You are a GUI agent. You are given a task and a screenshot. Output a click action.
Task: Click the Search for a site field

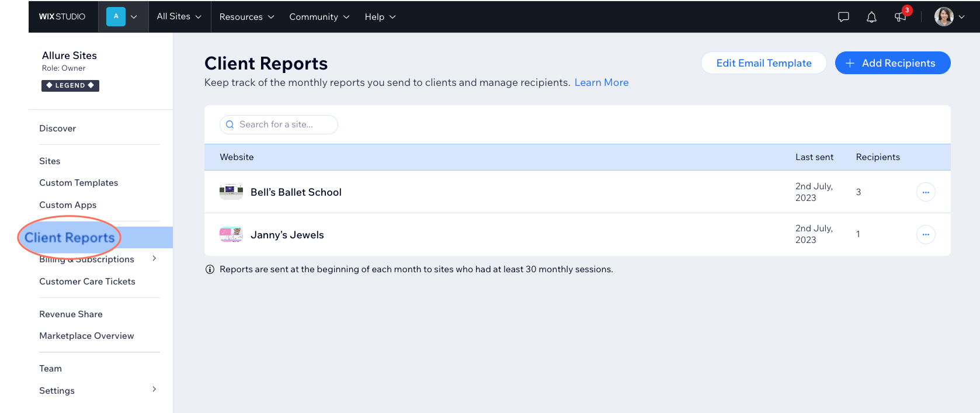point(279,124)
